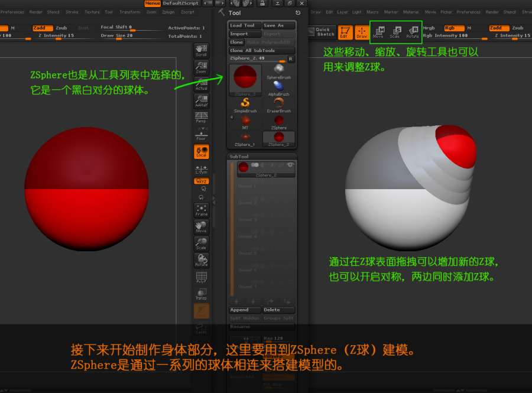The height and width of the screenshot is (393, 532).
Task: Select the EraserBrush tool
Action: click(278, 105)
